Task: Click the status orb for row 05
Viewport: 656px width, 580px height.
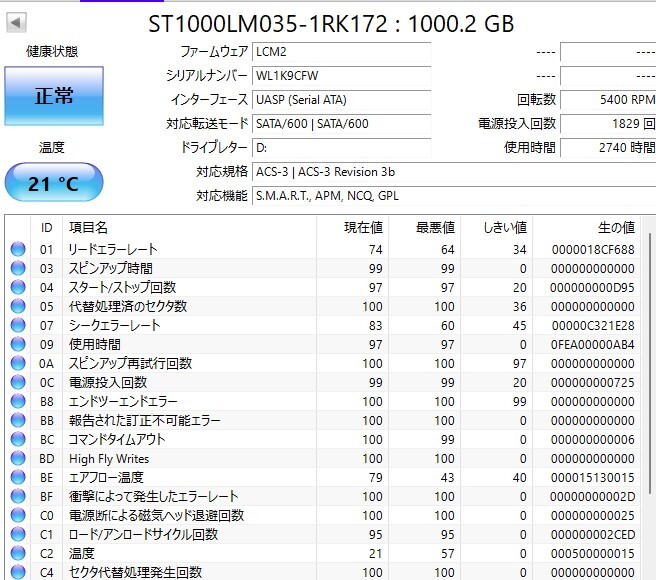Action: [x=18, y=306]
